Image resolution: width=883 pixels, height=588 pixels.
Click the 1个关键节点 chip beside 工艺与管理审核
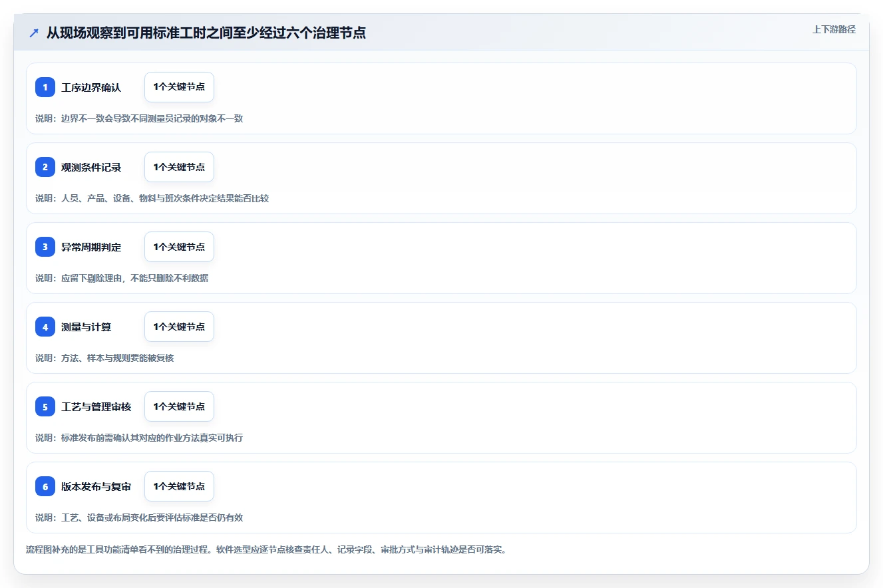179,406
